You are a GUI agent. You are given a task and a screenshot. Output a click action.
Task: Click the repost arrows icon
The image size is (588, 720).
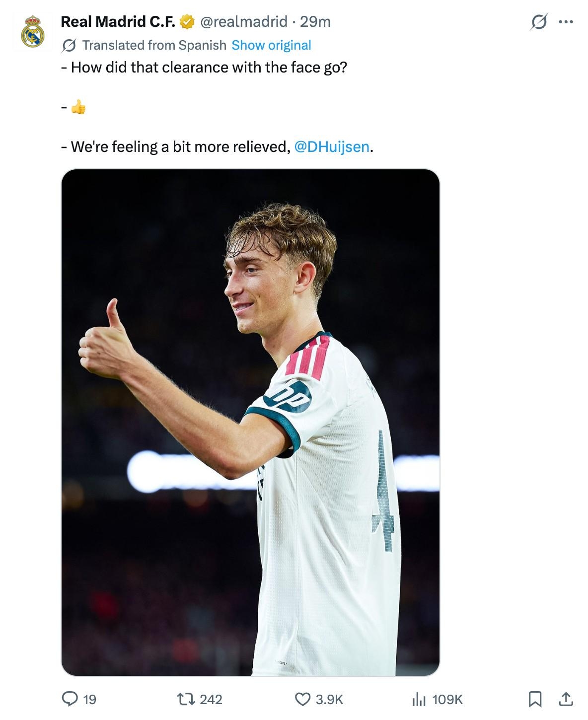(x=186, y=699)
